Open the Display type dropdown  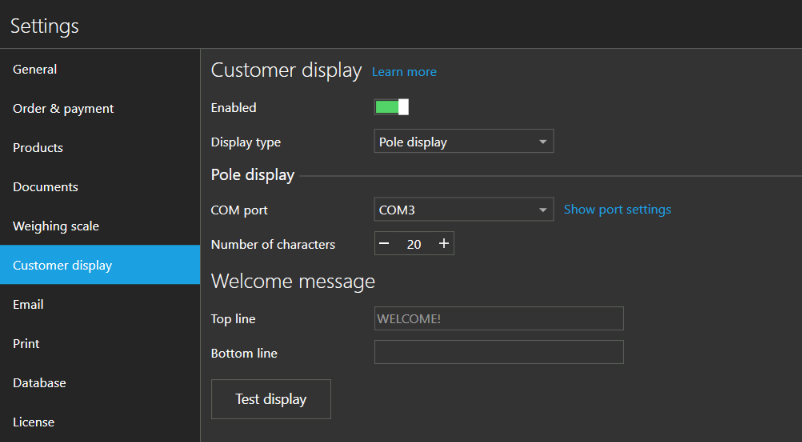(463, 142)
